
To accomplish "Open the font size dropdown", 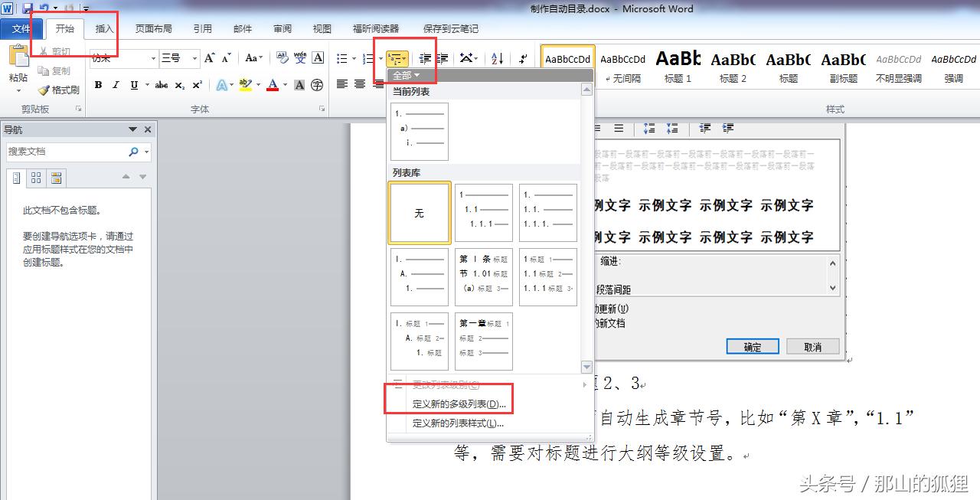I will click(x=194, y=57).
